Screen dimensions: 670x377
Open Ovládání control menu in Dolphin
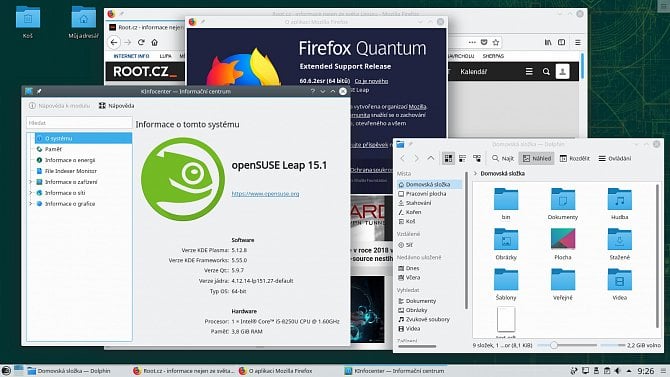pyautogui.click(x=614, y=159)
